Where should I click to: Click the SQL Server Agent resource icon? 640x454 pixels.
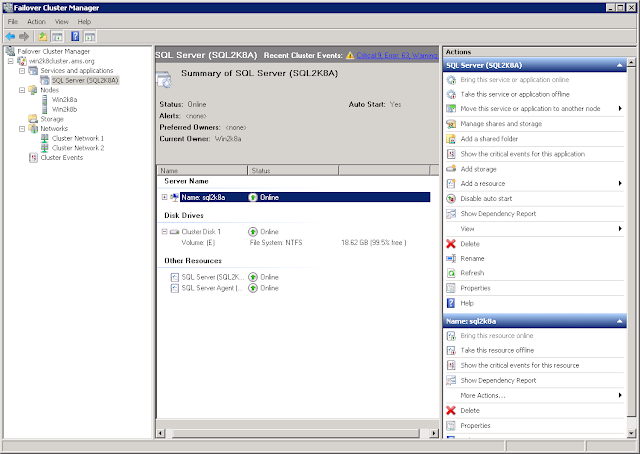coord(175,288)
